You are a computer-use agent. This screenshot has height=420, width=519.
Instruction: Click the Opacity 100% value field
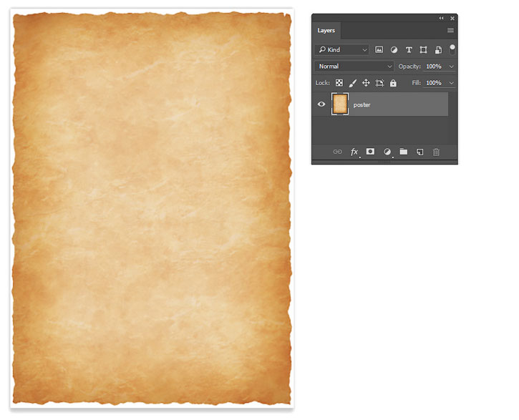click(434, 67)
